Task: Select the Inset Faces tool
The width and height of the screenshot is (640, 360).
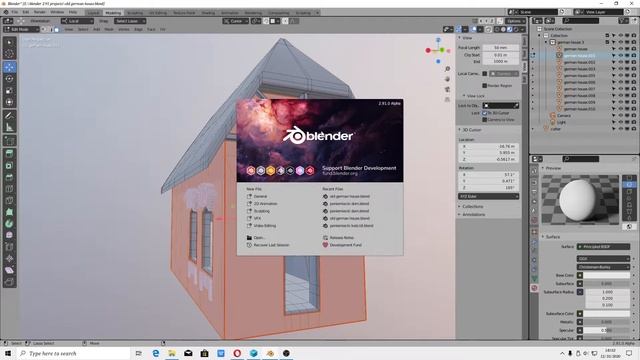Action: click(x=9, y=166)
